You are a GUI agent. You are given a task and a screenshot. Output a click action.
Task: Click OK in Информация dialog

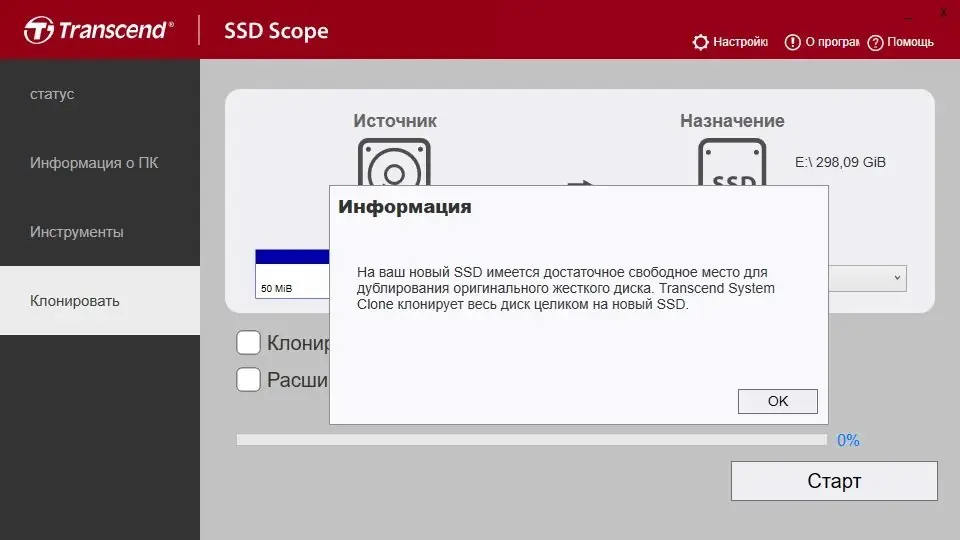point(778,401)
